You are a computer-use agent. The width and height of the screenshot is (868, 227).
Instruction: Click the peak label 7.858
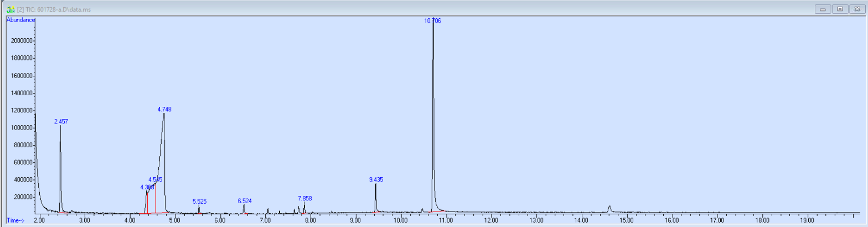point(305,198)
